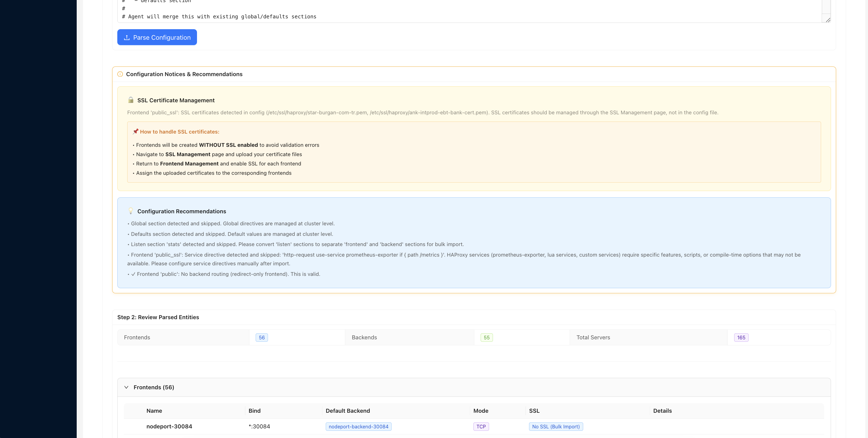Click the How to handle SSL certificates heading
Screen dimensions: 868x438
(180, 131)
